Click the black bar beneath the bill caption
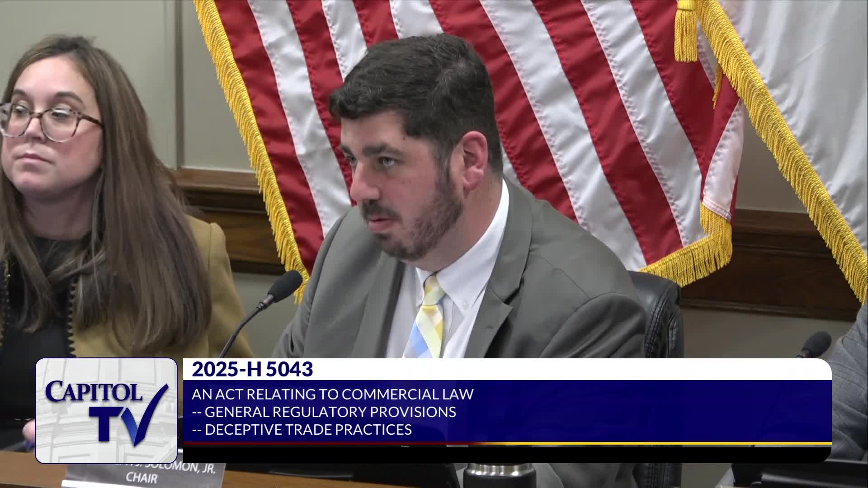Screen dimensions: 868x488 [506, 454]
